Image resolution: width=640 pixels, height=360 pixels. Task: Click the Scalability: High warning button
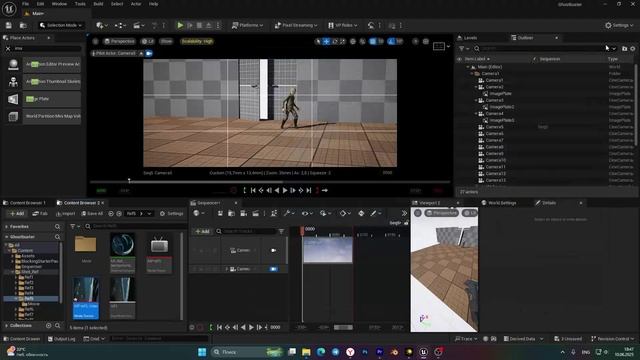tap(197, 41)
